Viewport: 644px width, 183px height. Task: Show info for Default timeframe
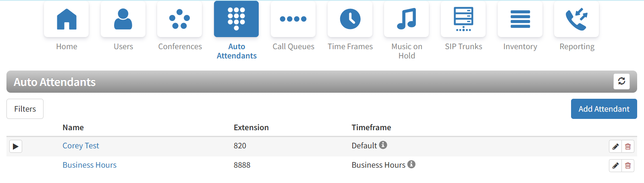click(x=383, y=145)
